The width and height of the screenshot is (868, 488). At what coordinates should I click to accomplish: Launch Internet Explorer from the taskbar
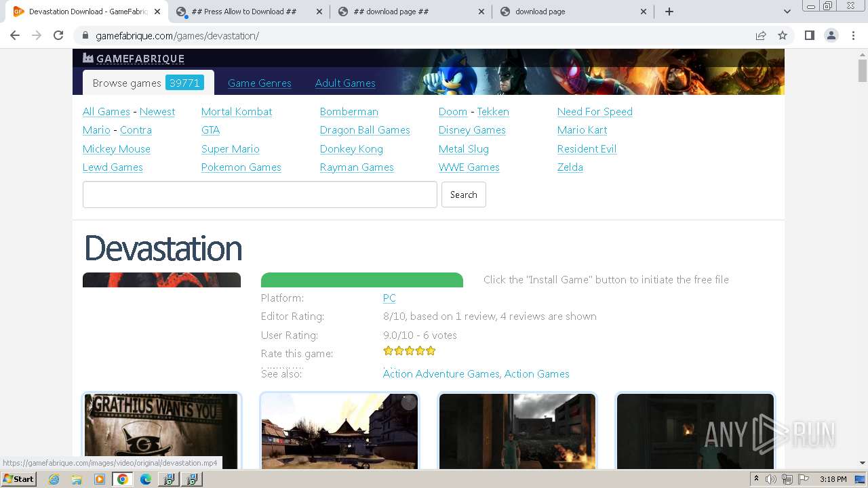click(54, 479)
